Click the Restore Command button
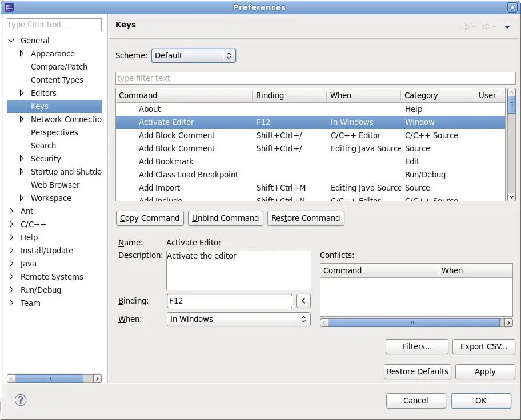 pyautogui.click(x=306, y=218)
